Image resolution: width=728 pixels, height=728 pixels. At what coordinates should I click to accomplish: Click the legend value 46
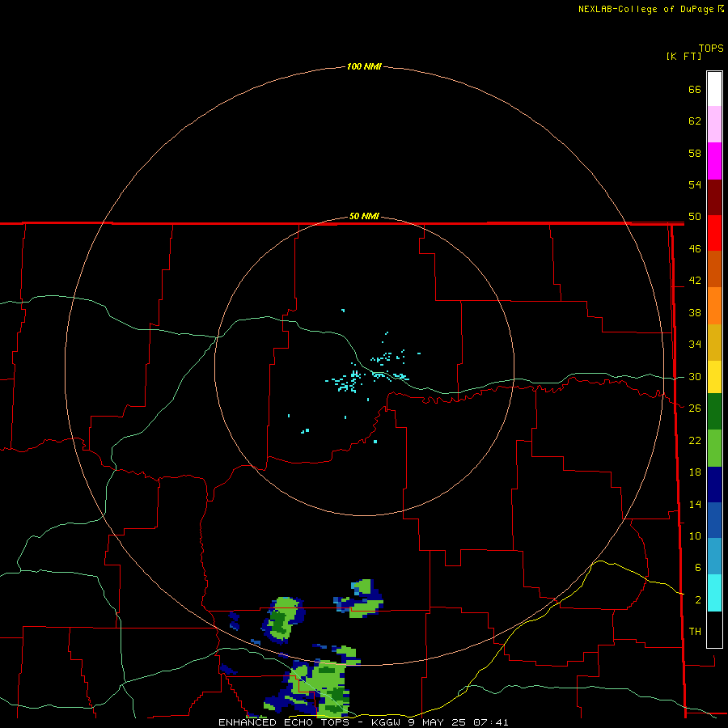click(x=695, y=249)
